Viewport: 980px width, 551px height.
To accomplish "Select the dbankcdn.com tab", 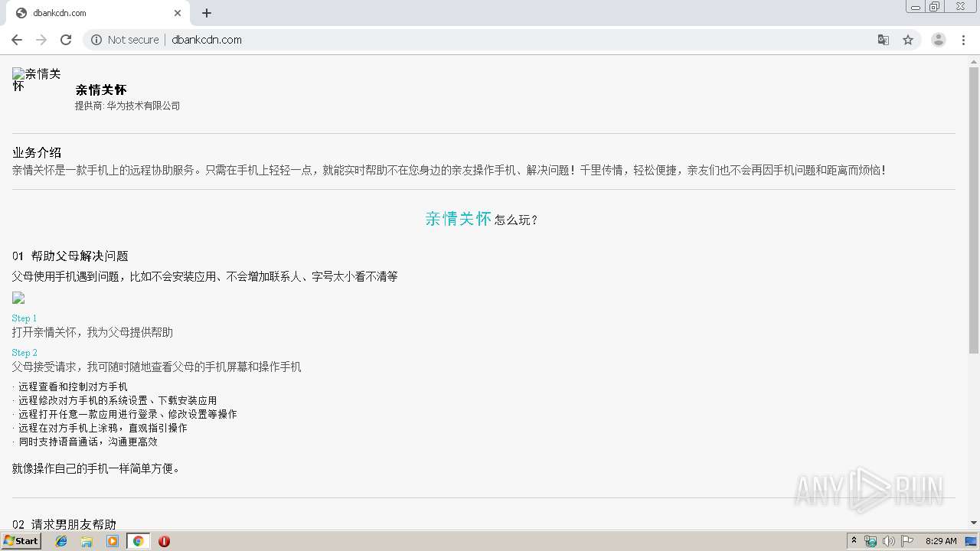I will tap(98, 13).
